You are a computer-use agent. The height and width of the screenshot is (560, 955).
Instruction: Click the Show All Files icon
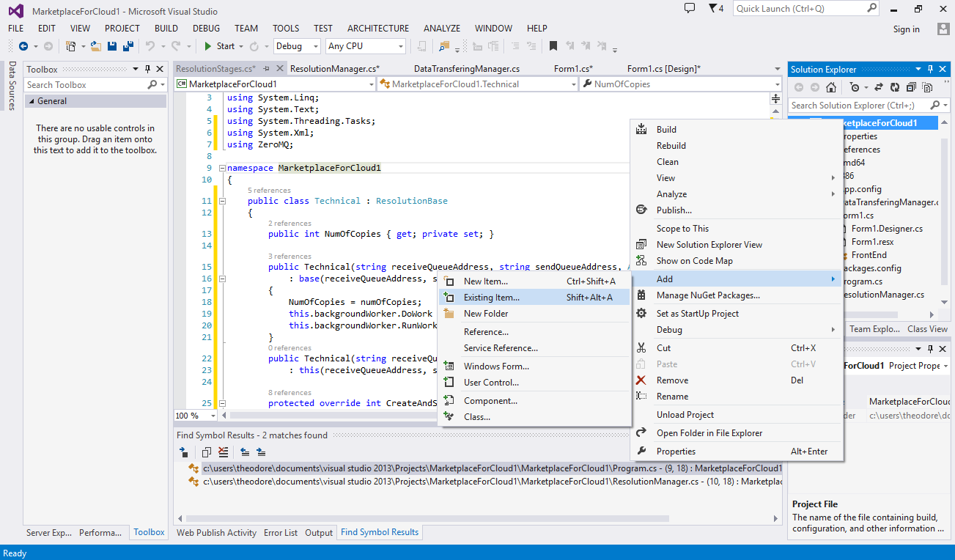(x=926, y=87)
